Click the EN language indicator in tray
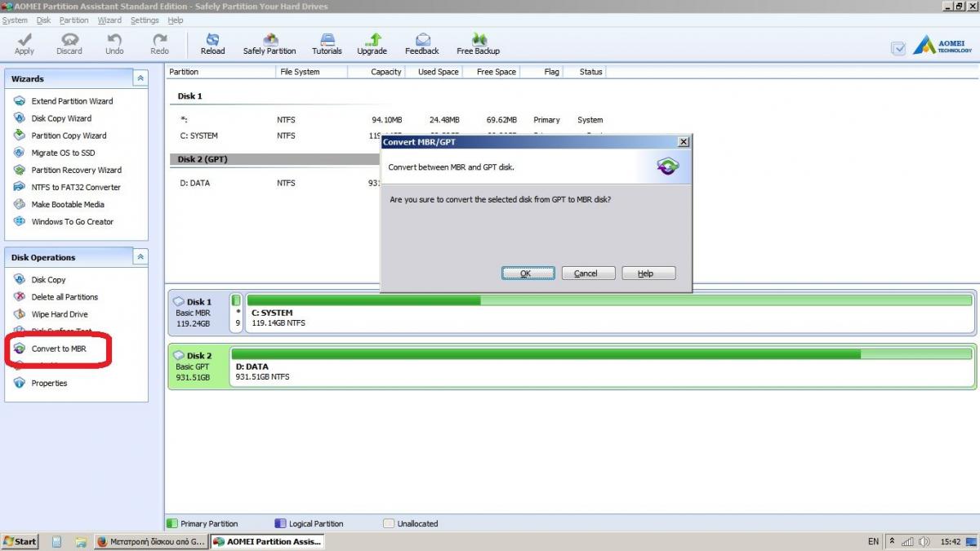Viewport: 980px width, 551px height. tap(873, 541)
